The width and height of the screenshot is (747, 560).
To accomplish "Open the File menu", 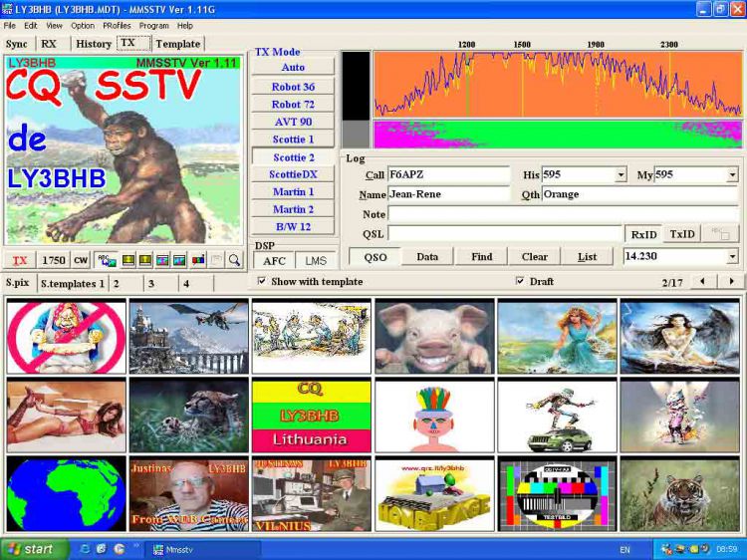I will [x=10, y=25].
